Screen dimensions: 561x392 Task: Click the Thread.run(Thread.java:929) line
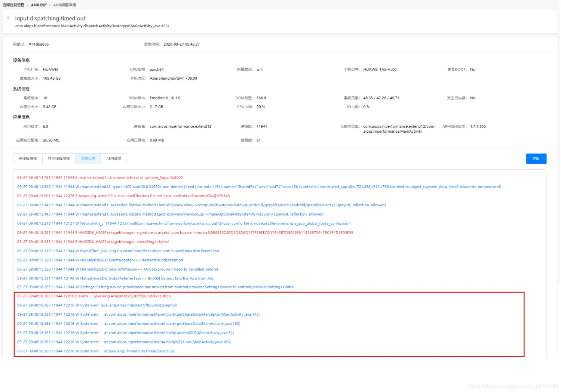click(x=95, y=351)
